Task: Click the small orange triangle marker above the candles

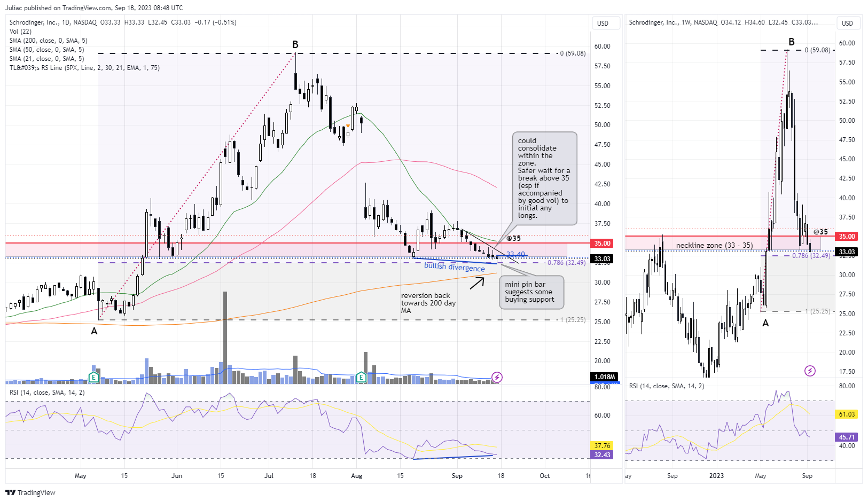Action: pyautogui.click(x=348, y=126)
